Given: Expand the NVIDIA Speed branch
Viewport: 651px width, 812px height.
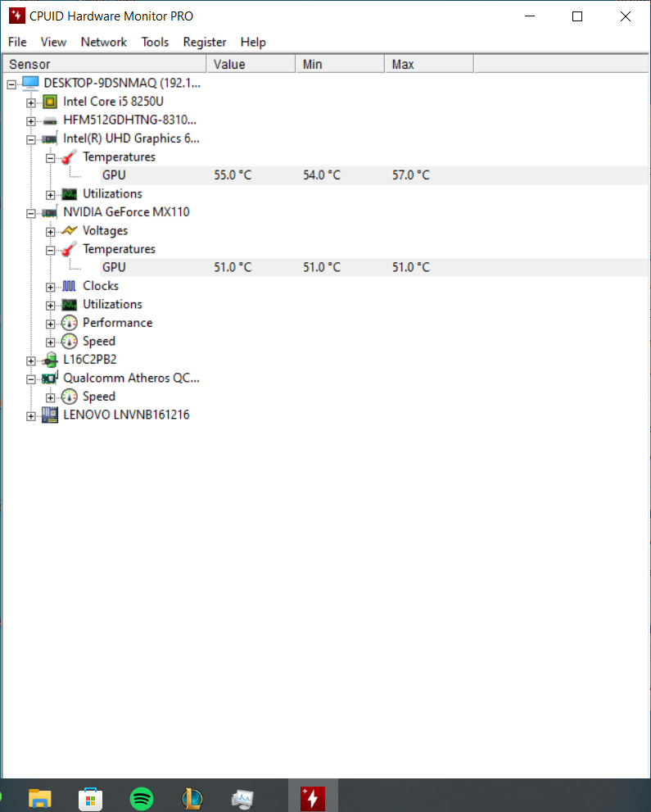Looking at the screenshot, I should point(50,342).
